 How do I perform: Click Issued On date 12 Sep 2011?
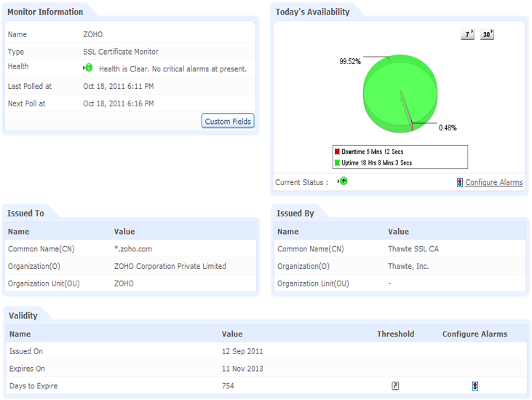pyautogui.click(x=242, y=351)
